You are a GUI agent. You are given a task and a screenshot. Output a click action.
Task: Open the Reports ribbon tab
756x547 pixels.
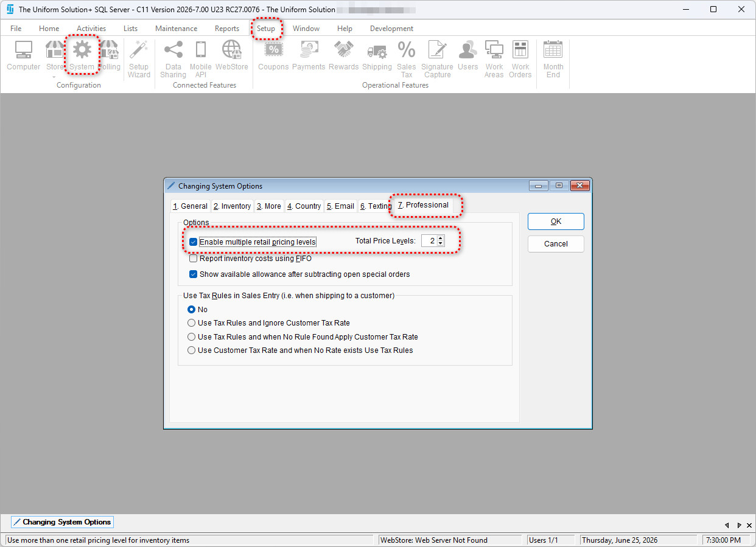(x=227, y=29)
